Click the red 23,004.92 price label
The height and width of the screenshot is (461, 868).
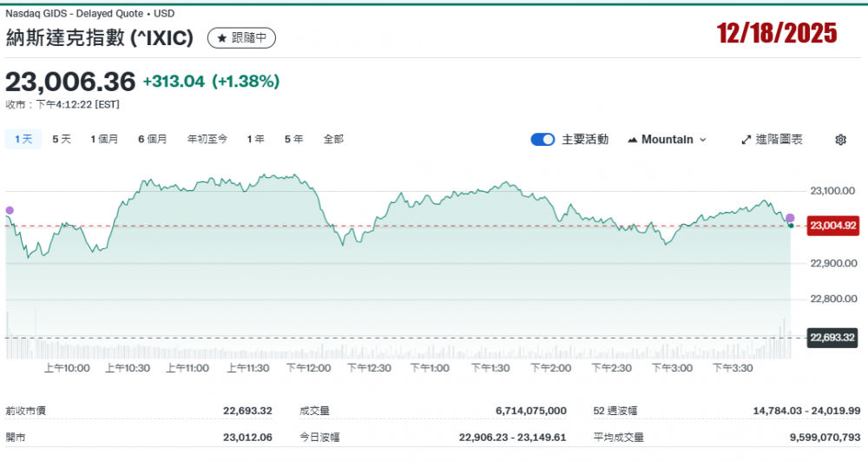pyautogui.click(x=832, y=227)
